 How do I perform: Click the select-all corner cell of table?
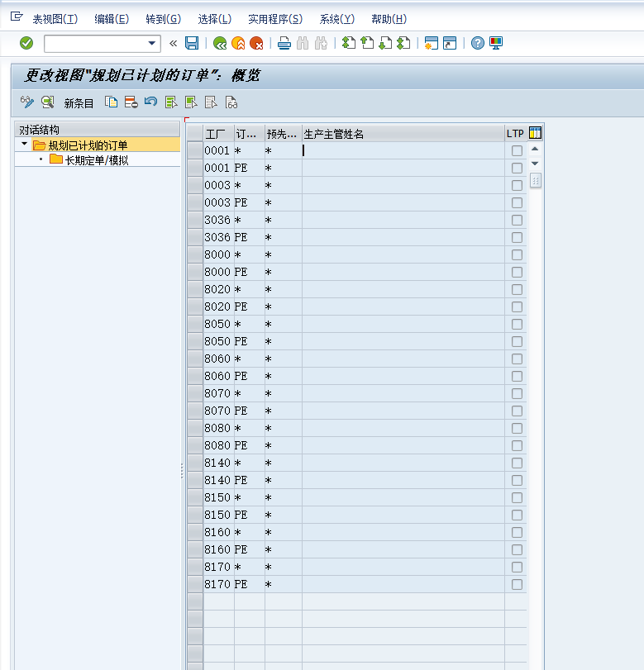pyautogui.click(x=195, y=134)
